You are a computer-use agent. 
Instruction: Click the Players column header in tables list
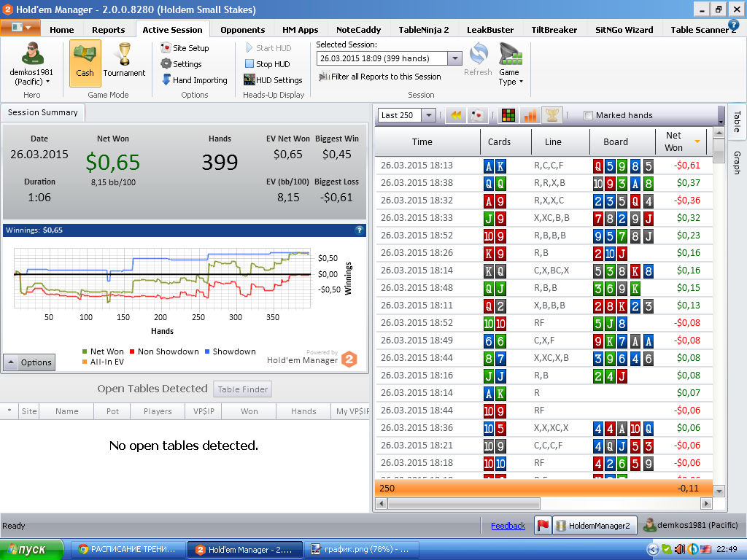pos(158,411)
